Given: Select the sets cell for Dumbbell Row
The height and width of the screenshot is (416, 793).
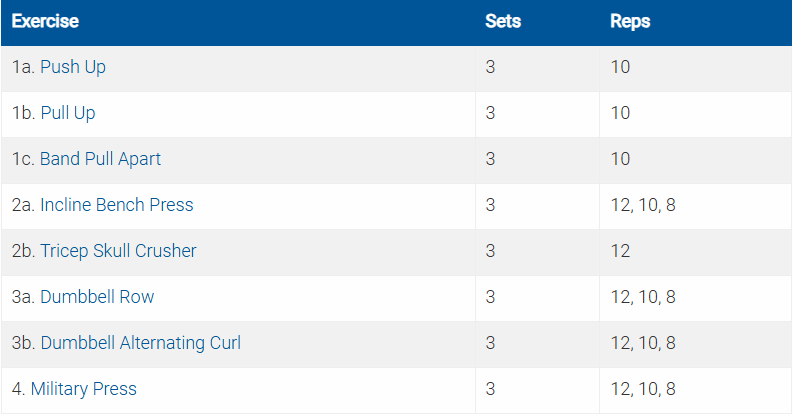Looking at the screenshot, I should pos(490,298).
